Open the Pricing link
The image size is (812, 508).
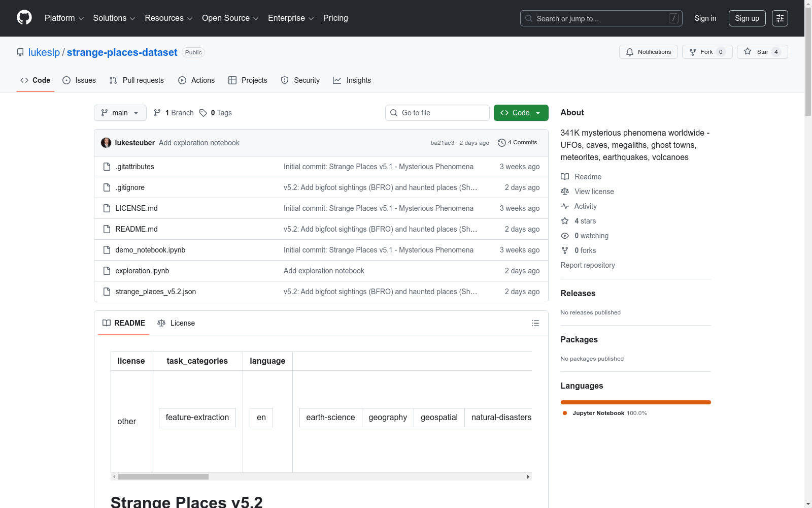click(x=335, y=18)
